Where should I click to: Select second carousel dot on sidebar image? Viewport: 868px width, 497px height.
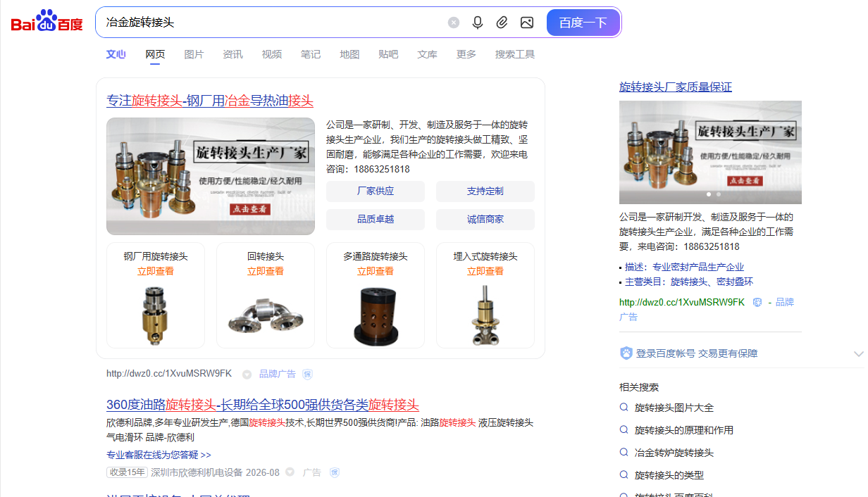(719, 194)
